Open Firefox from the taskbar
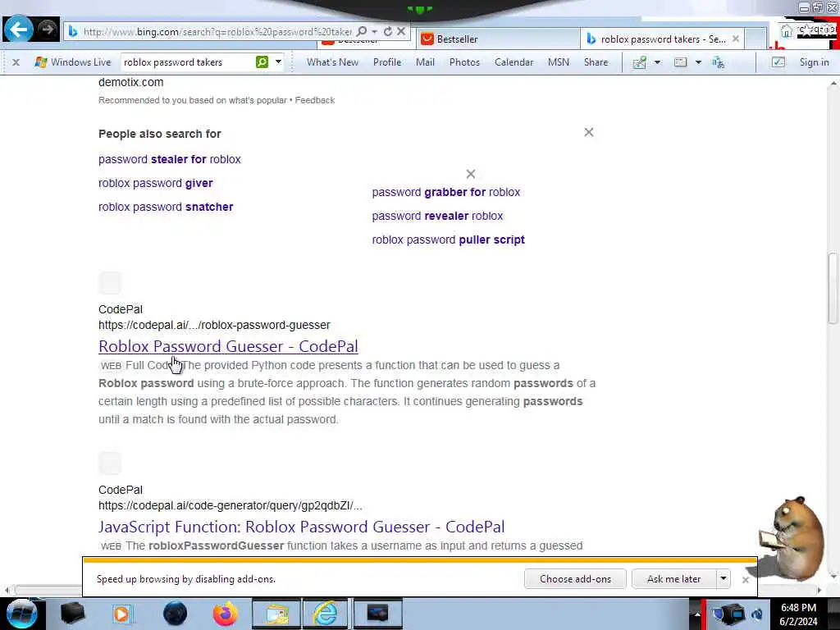840x630 pixels. pyautogui.click(x=226, y=614)
